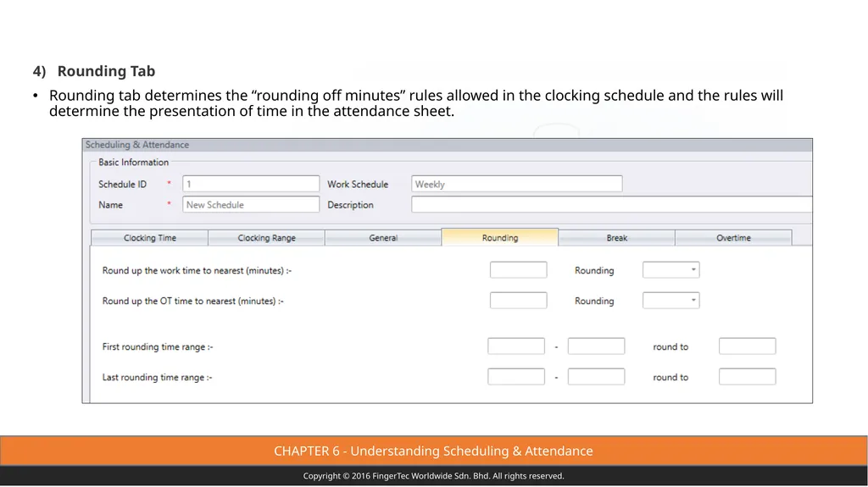868x487 pixels.
Task: Click the 'CHAPTER 6' footer heading
Action: (433, 451)
